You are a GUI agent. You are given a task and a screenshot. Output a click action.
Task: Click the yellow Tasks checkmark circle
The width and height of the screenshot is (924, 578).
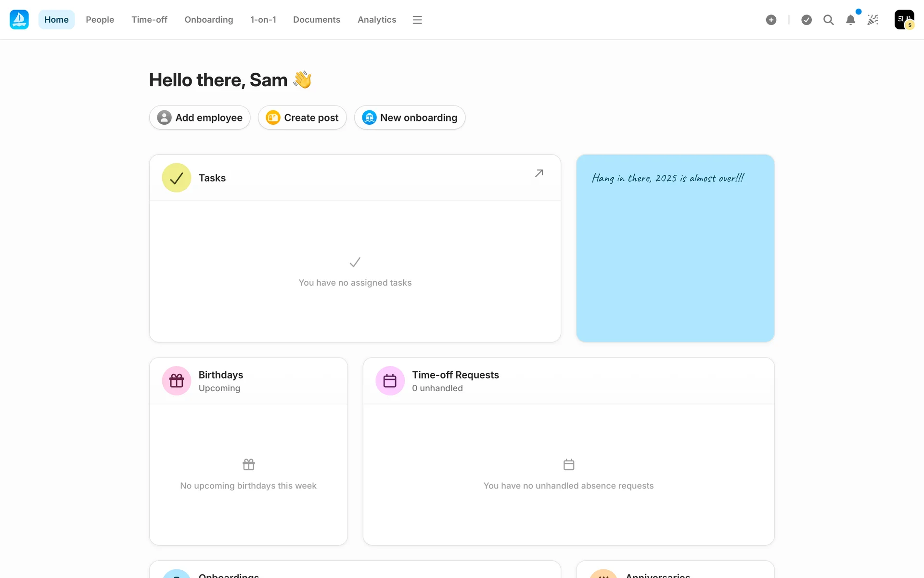click(x=177, y=178)
